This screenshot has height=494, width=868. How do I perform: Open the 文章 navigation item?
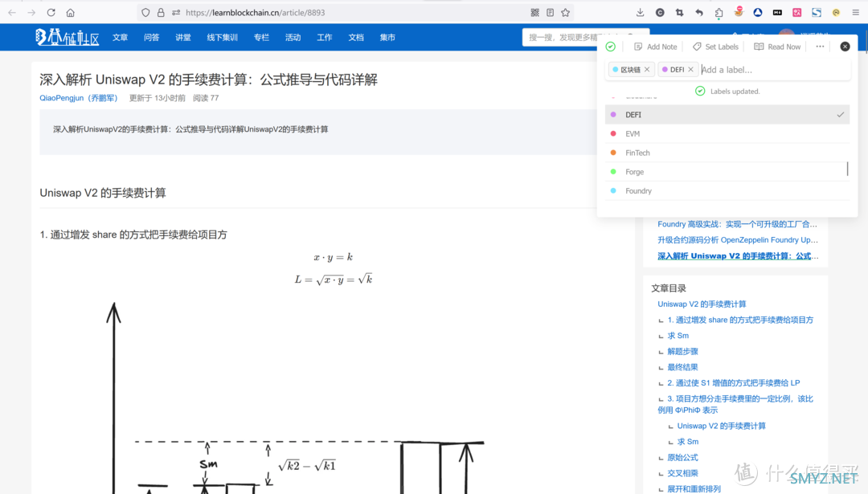pos(120,38)
